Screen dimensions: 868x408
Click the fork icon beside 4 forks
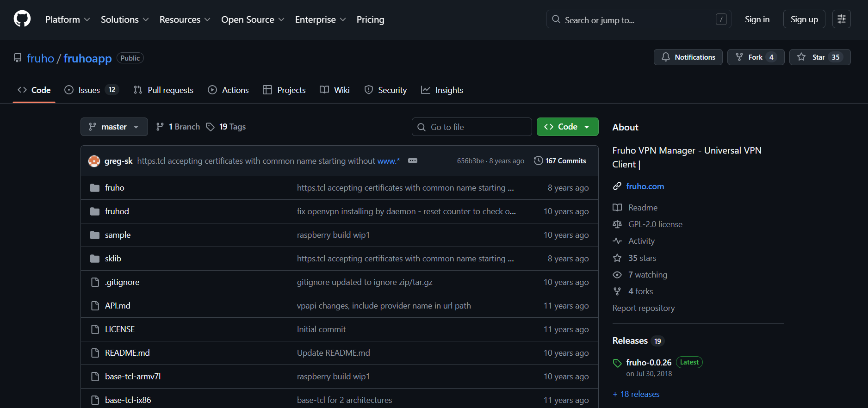[x=617, y=291]
